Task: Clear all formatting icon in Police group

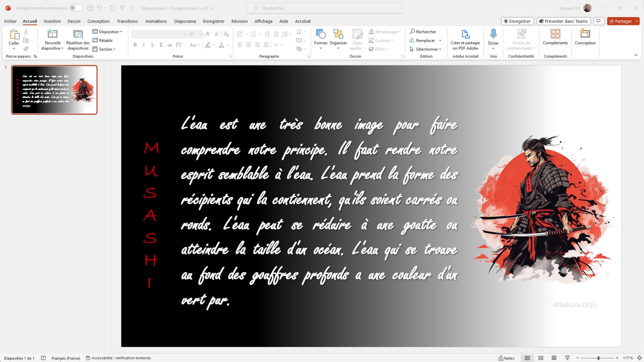Action: [x=226, y=34]
